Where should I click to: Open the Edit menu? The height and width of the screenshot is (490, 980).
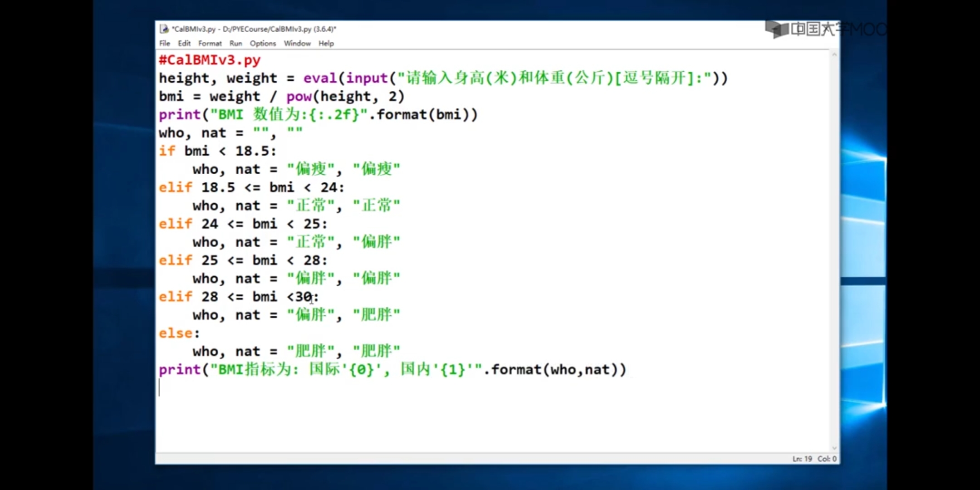coord(184,44)
